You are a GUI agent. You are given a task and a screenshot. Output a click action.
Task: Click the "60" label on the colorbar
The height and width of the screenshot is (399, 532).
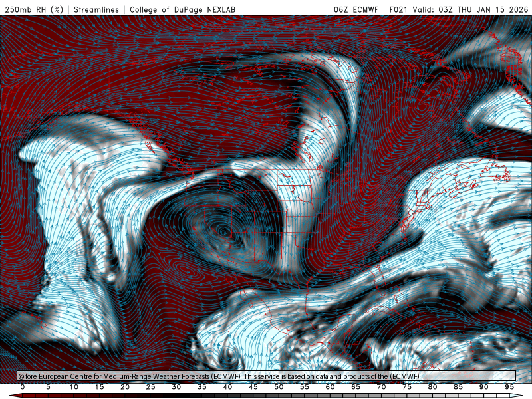[x=330, y=387]
